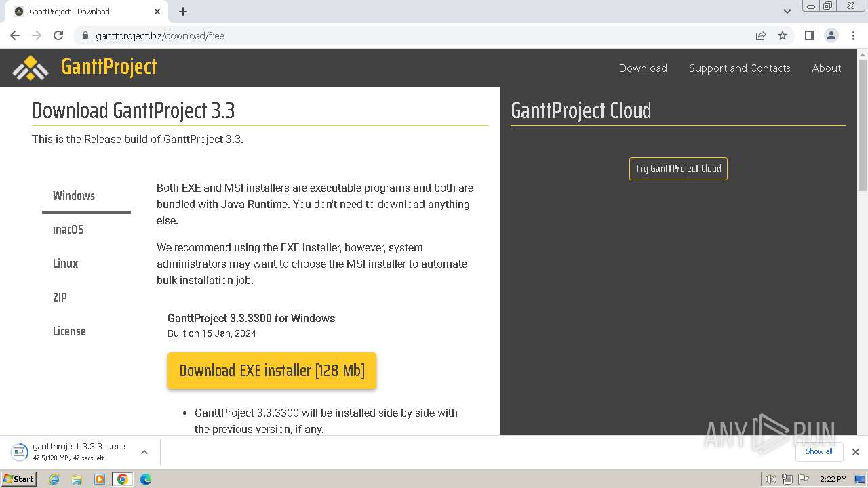
Task: Bookmark this page with star icon
Action: coord(783,35)
